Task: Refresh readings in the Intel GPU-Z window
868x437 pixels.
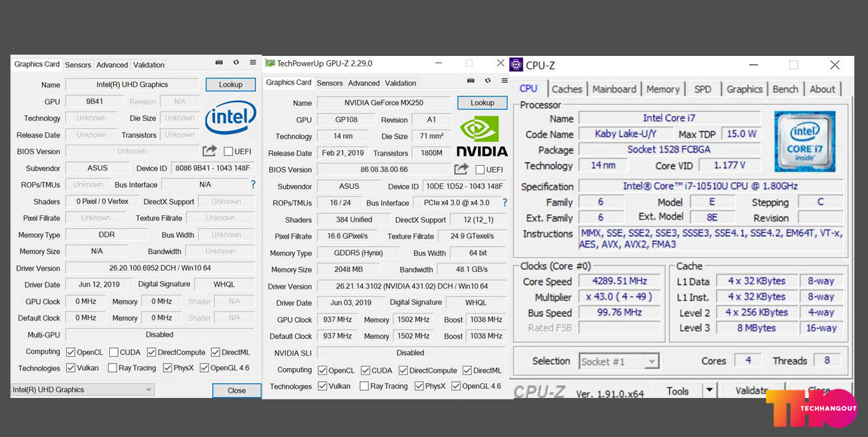Action: [x=236, y=62]
